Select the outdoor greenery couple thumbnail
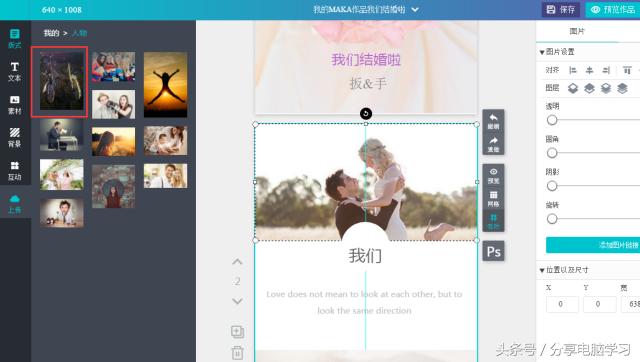Screen dimensions: 640x362 [62, 175]
